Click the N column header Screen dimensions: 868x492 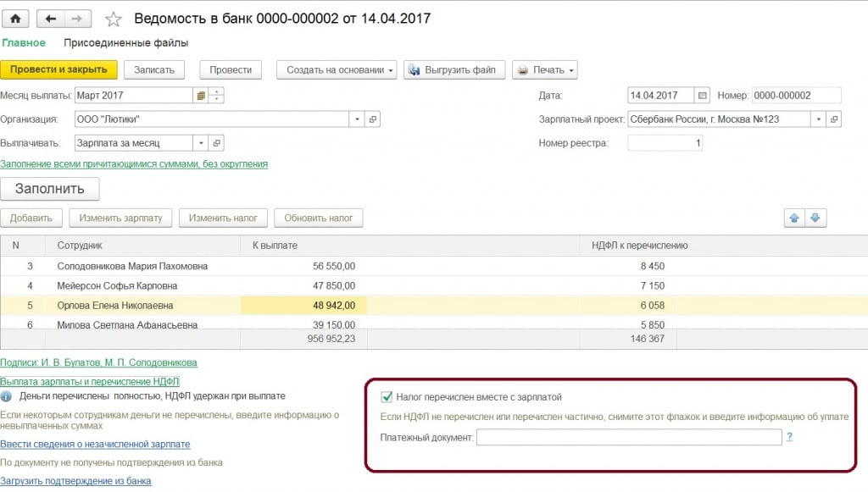pyautogui.click(x=23, y=246)
